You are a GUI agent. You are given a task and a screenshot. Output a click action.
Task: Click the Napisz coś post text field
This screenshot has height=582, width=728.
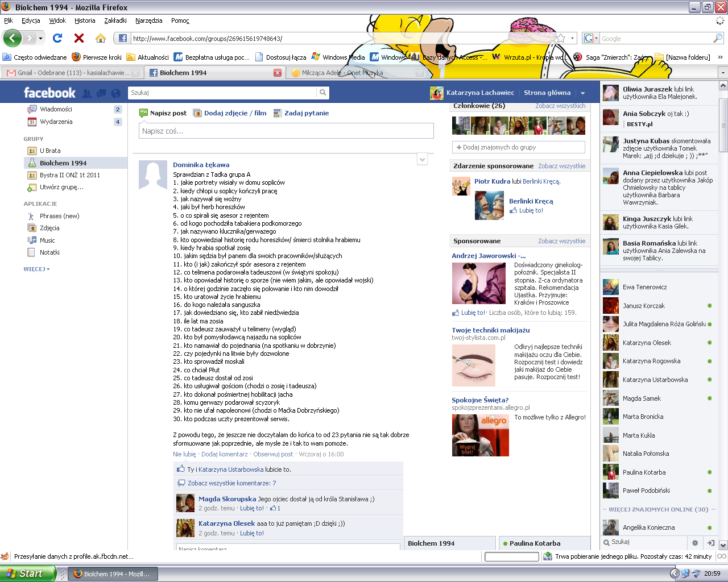click(286, 131)
